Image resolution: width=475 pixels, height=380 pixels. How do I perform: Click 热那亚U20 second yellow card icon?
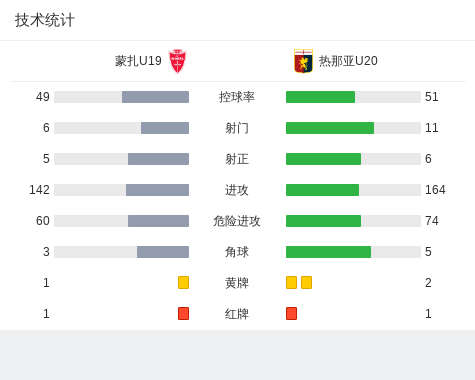coord(306,282)
